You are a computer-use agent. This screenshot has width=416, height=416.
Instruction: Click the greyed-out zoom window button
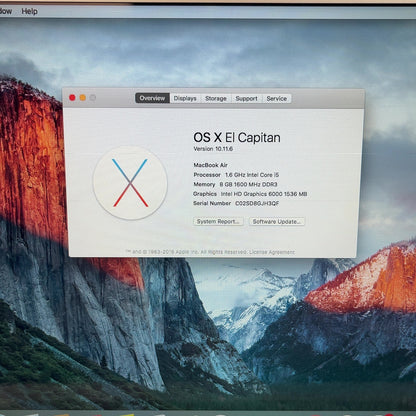[x=93, y=98]
